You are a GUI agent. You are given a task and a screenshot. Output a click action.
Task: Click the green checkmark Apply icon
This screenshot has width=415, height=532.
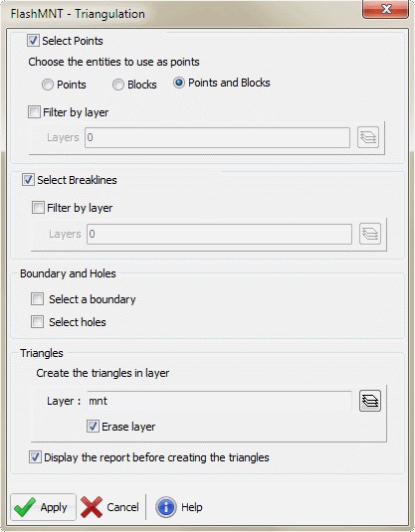(25, 507)
